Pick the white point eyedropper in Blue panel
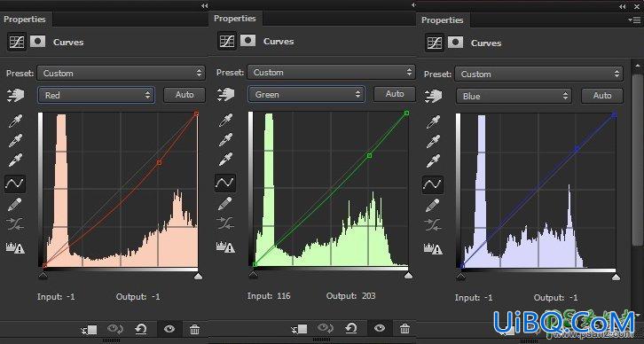The height and width of the screenshot is (344, 644). 433,160
